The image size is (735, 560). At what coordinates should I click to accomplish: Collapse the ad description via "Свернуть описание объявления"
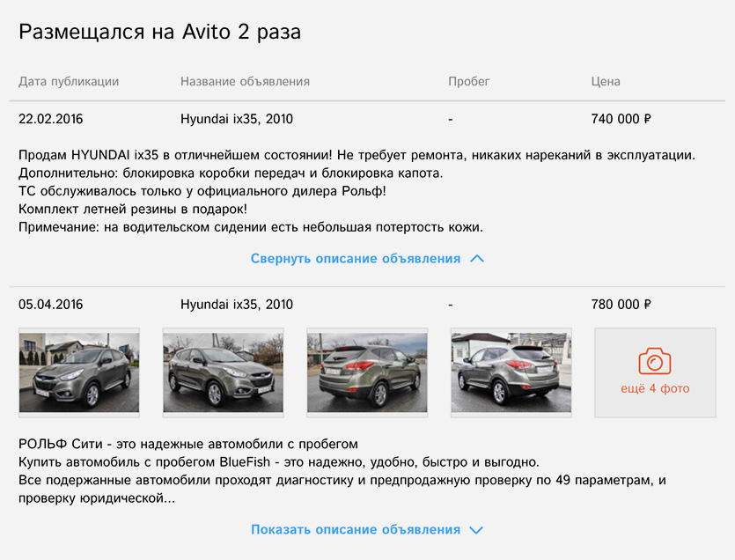(356, 258)
